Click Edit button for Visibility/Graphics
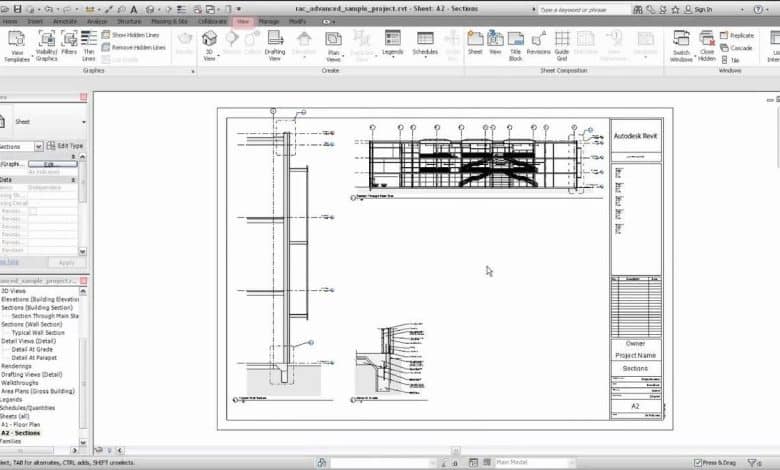Image resolution: width=780 pixels, height=470 pixels. click(x=53, y=164)
